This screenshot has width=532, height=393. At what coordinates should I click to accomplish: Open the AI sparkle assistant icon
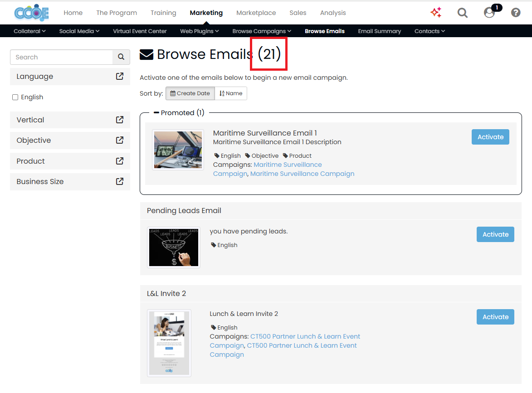[436, 13]
